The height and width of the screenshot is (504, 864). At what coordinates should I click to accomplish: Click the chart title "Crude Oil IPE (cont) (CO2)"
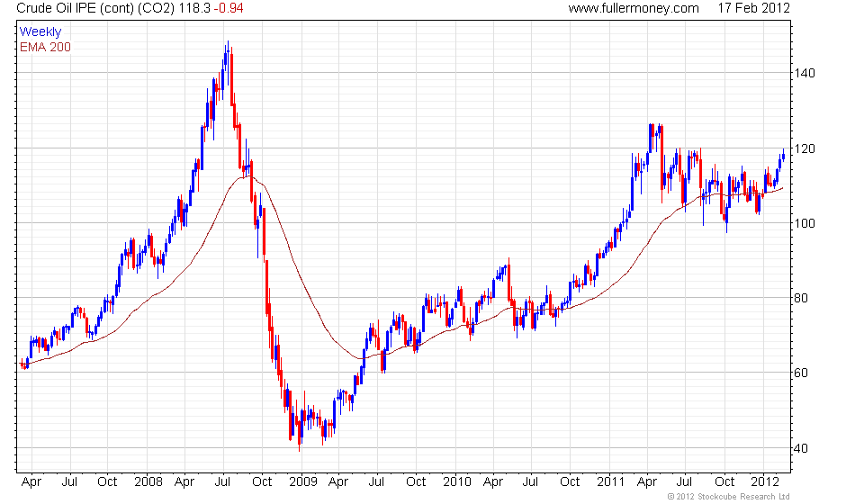(96, 8)
